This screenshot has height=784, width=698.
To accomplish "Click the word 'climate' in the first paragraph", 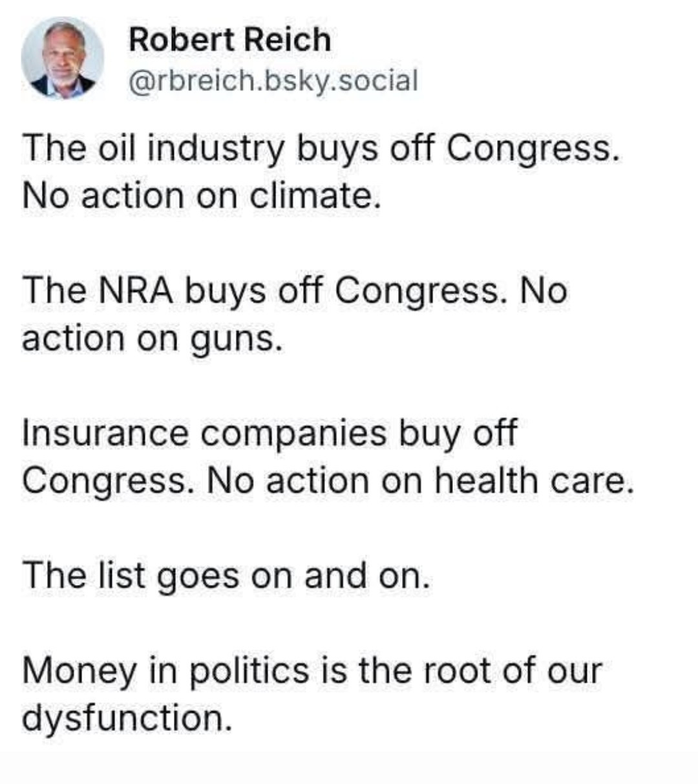I will coord(311,196).
